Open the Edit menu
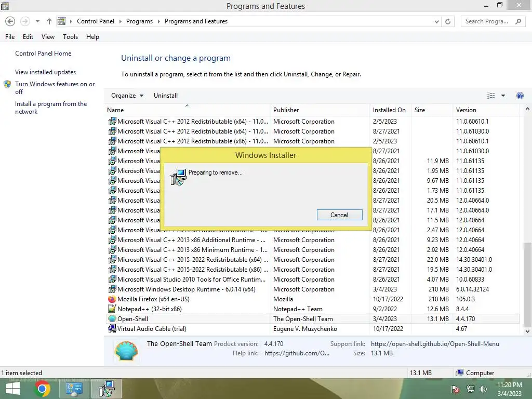 coord(28,37)
